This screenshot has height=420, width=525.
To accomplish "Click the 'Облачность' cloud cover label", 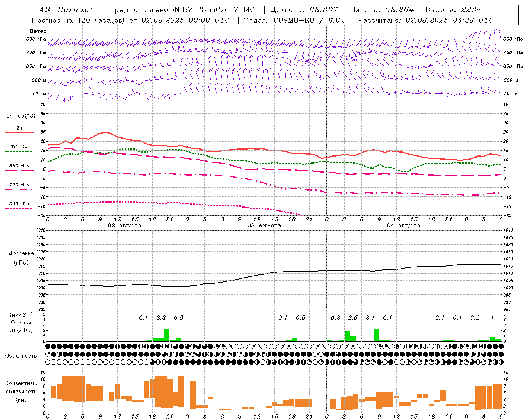I will pyautogui.click(x=21, y=356).
